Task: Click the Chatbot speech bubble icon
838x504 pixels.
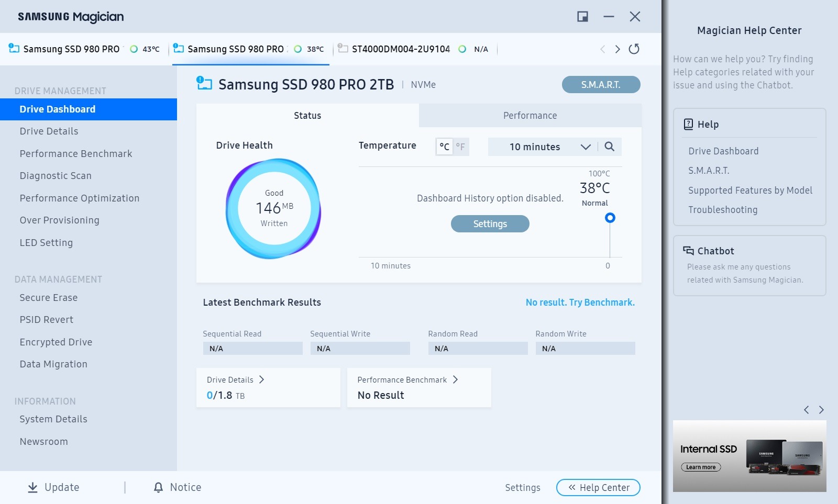Action: tap(688, 251)
